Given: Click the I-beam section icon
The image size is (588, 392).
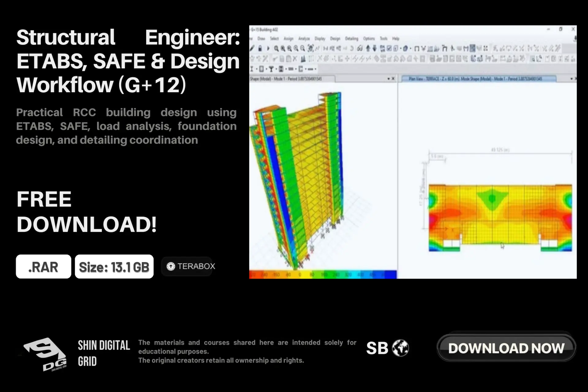Looking at the screenshot, I should click(x=252, y=69).
